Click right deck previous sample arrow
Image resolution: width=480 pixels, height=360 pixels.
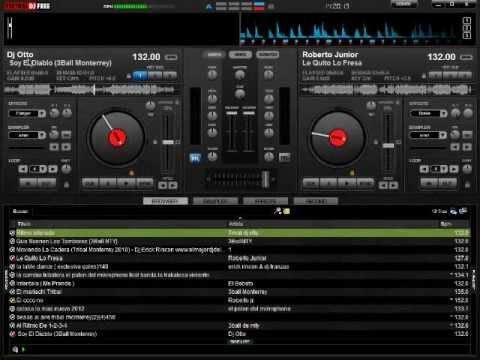click(x=455, y=147)
